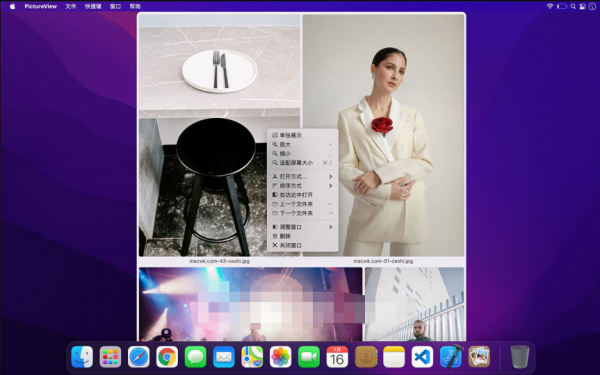Viewport: 600px width, 375px height.
Task: Open Maps from the Dock
Action: pos(252,357)
